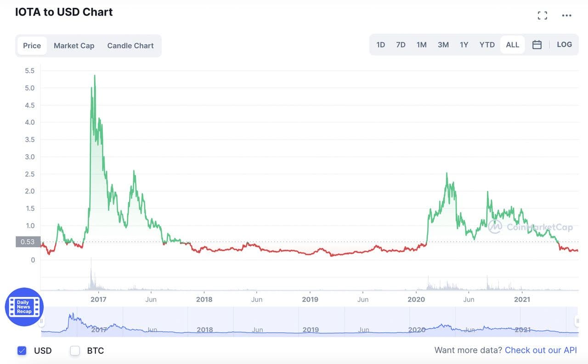The width and height of the screenshot is (588, 364).
Task: Toggle LOG scale on chart
Action: [564, 45]
